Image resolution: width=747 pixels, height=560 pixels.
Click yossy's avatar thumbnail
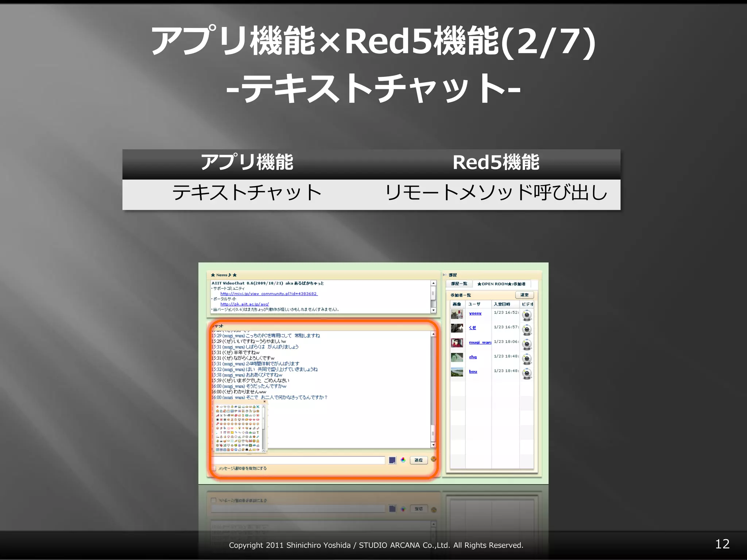(x=457, y=314)
